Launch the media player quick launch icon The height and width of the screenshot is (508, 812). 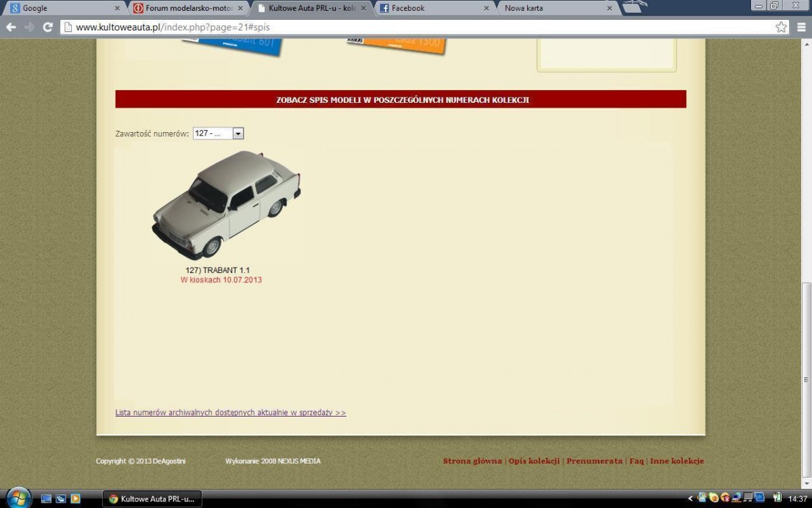click(75, 499)
